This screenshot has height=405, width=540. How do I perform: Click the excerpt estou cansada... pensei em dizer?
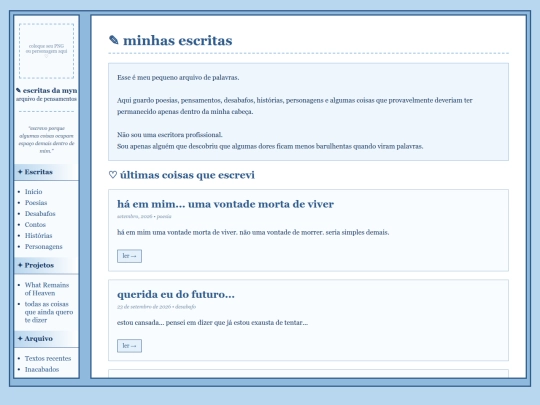212,323
